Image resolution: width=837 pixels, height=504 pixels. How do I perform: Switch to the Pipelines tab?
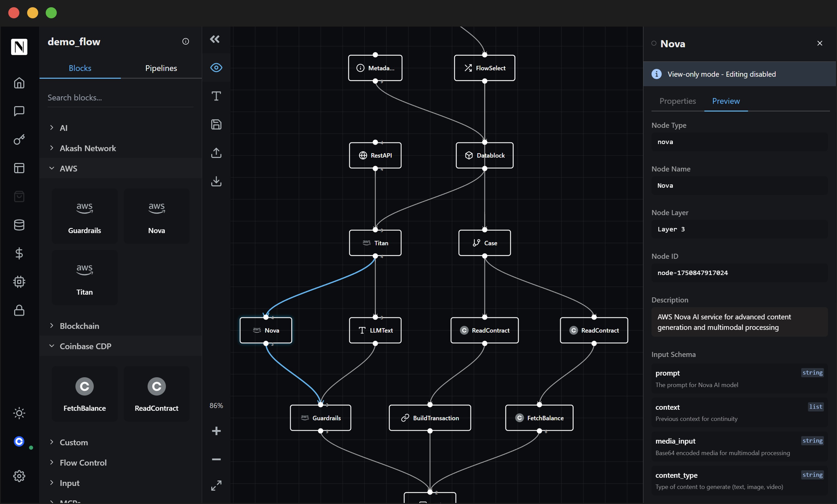pyautogui.click(x=161, y=68)
